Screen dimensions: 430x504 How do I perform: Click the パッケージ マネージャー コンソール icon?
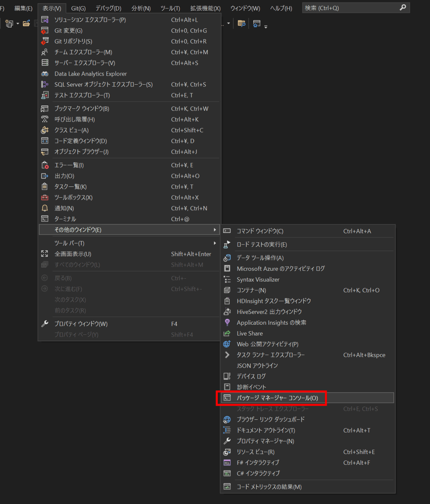227,398
